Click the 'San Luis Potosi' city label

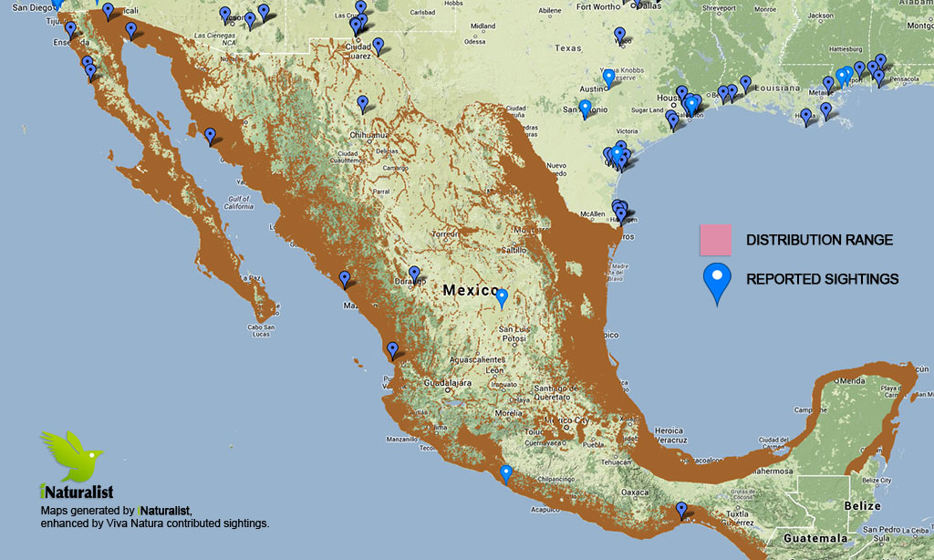coord(514,334)
